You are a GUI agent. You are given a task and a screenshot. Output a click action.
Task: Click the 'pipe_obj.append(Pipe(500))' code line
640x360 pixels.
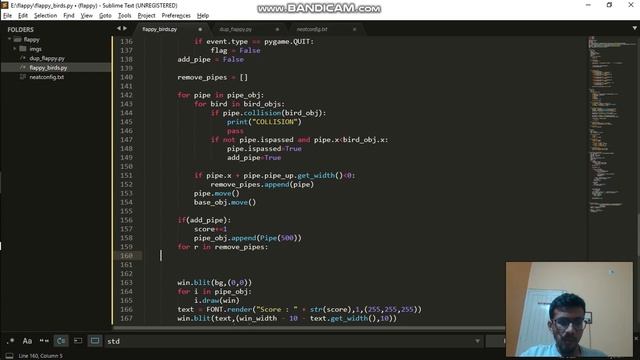click(x=248, y=238)
